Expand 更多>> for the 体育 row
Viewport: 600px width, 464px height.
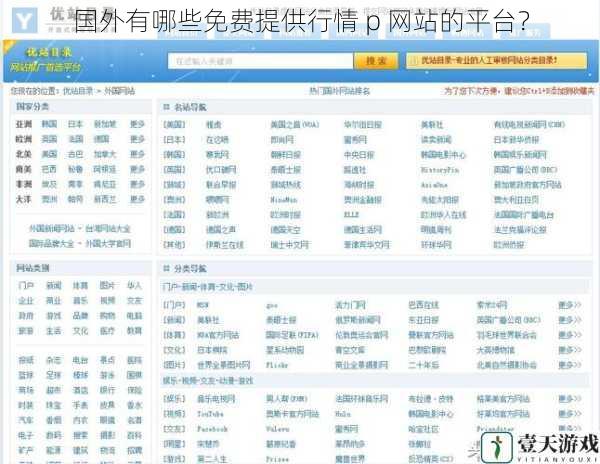(570, 335)
